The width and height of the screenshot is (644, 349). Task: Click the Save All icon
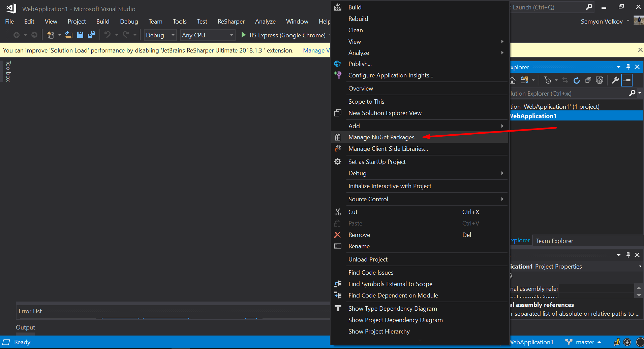pos(91,35)
